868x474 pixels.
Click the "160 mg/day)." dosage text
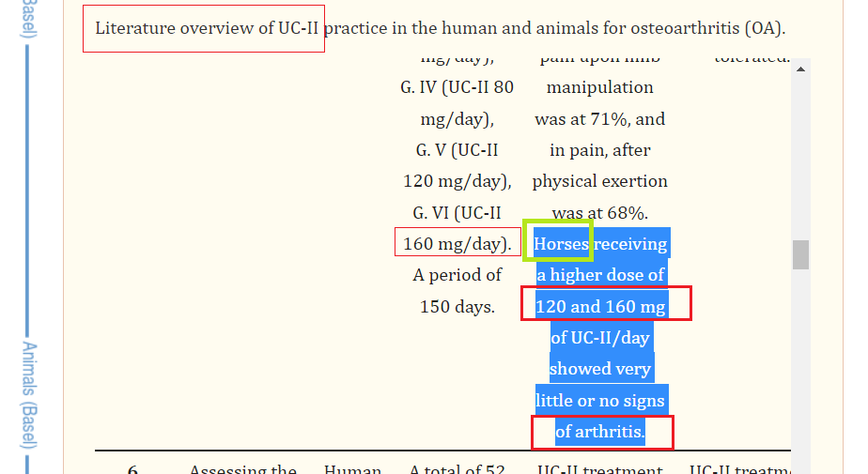(x=457, y=242)
